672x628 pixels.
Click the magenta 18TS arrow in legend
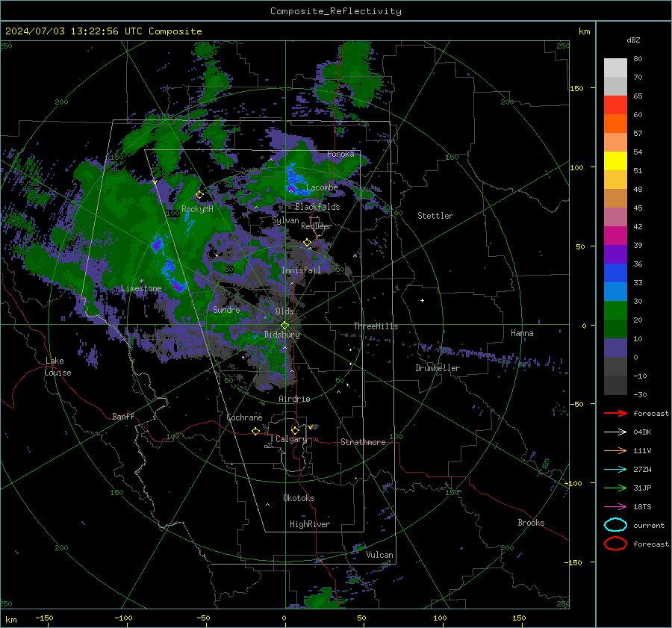pyautogui.click(x=615, y=507)
